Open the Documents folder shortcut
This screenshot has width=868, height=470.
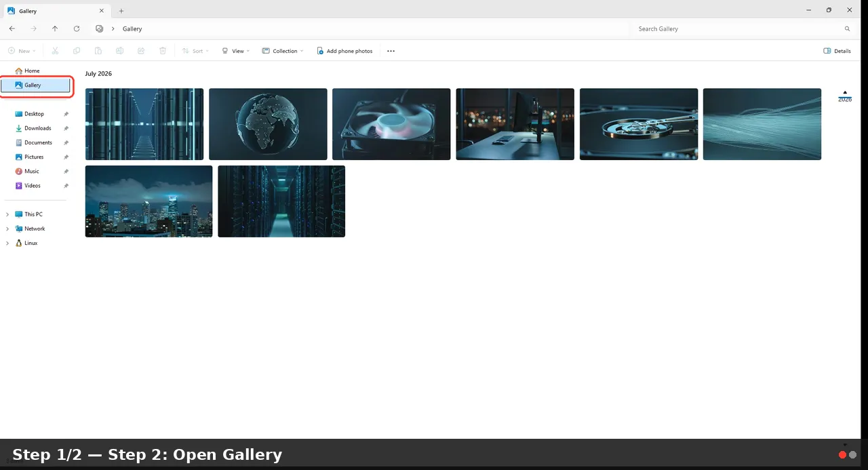tap(38, 142)
